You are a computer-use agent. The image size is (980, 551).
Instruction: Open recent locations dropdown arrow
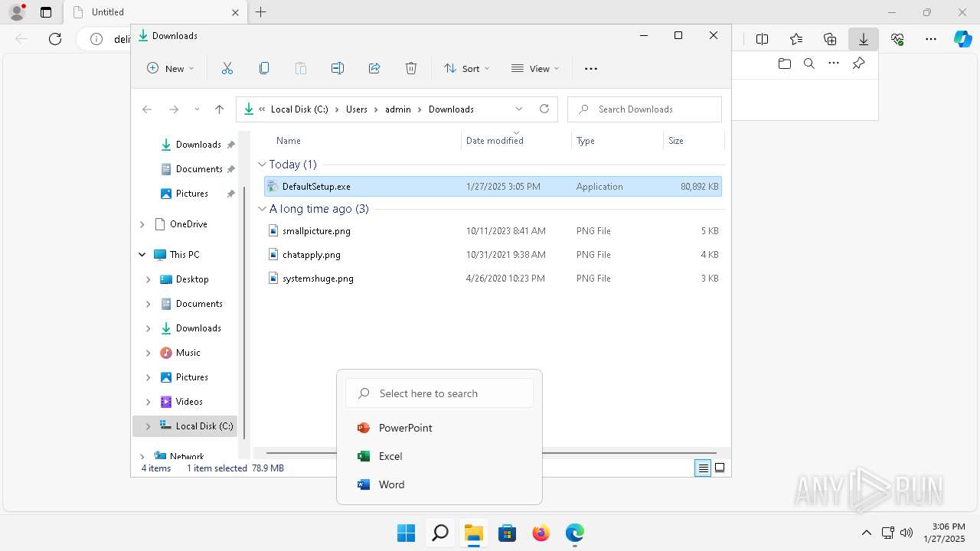(x=197, y=109)
